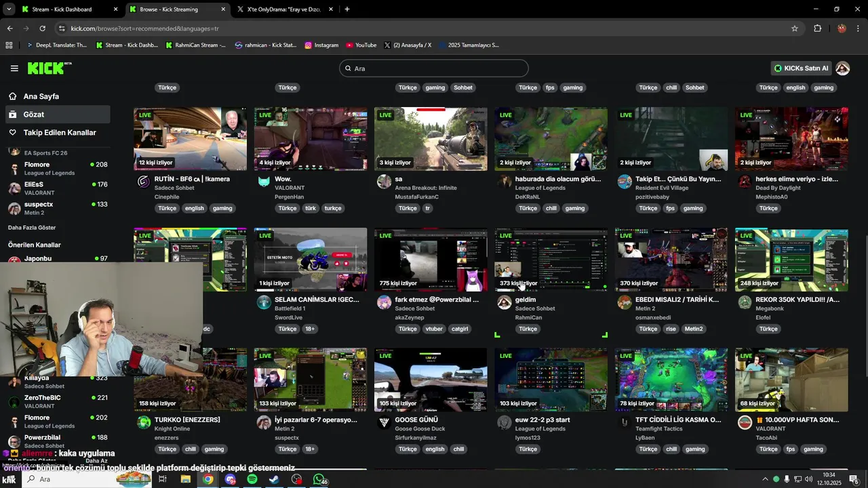Open the geldim stream thumbnail

551,260
